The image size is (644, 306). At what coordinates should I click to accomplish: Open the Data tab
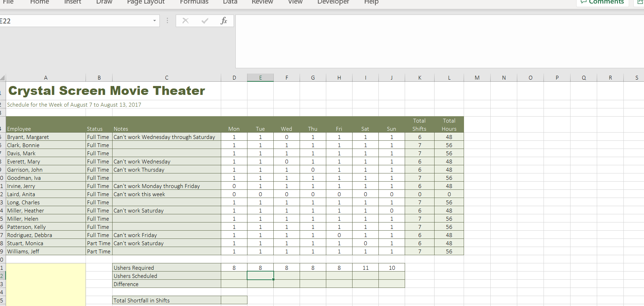coord(230,2)
